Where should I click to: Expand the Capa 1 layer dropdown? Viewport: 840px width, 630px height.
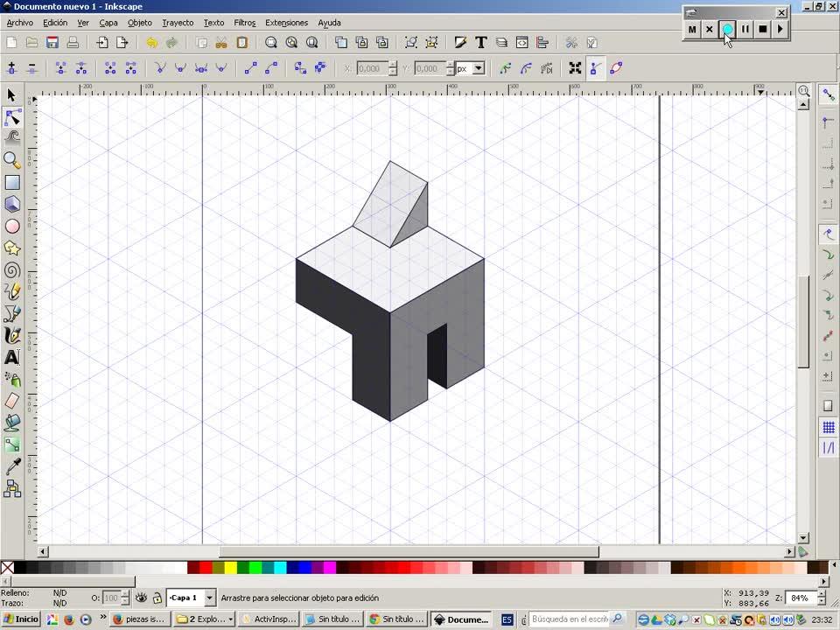click(x=209, y=598)
